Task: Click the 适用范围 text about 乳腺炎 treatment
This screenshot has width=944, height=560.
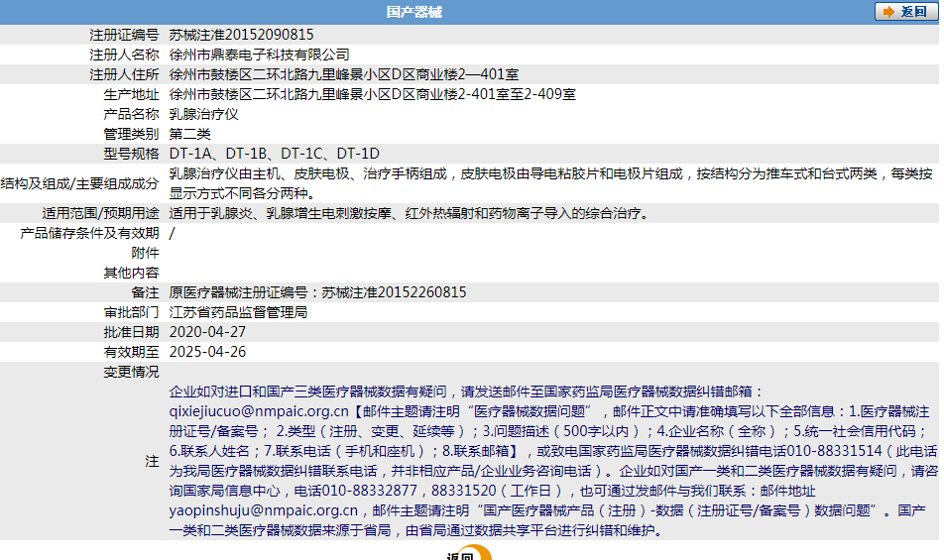Action: point(409,213)
